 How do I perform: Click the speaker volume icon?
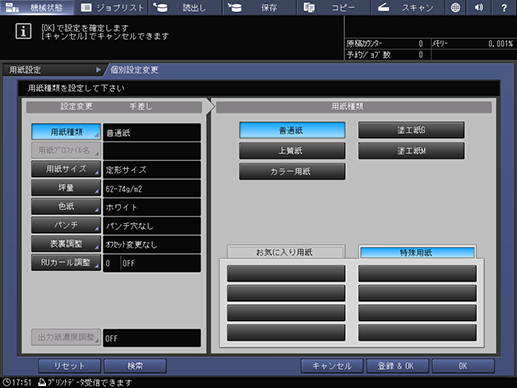tap(479, 7)
